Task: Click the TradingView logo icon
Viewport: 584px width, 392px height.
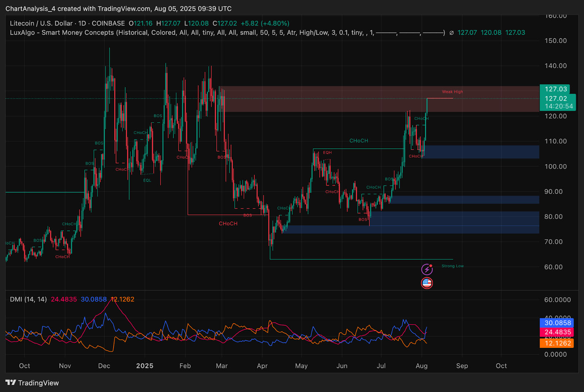Action: tap(11, 383)
